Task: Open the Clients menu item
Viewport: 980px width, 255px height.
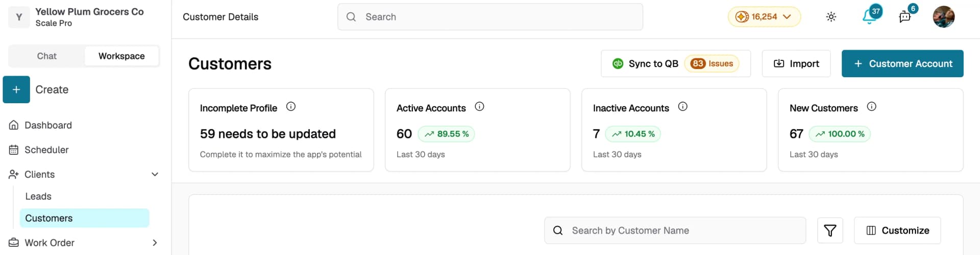Action: click(x=39, y=174)
